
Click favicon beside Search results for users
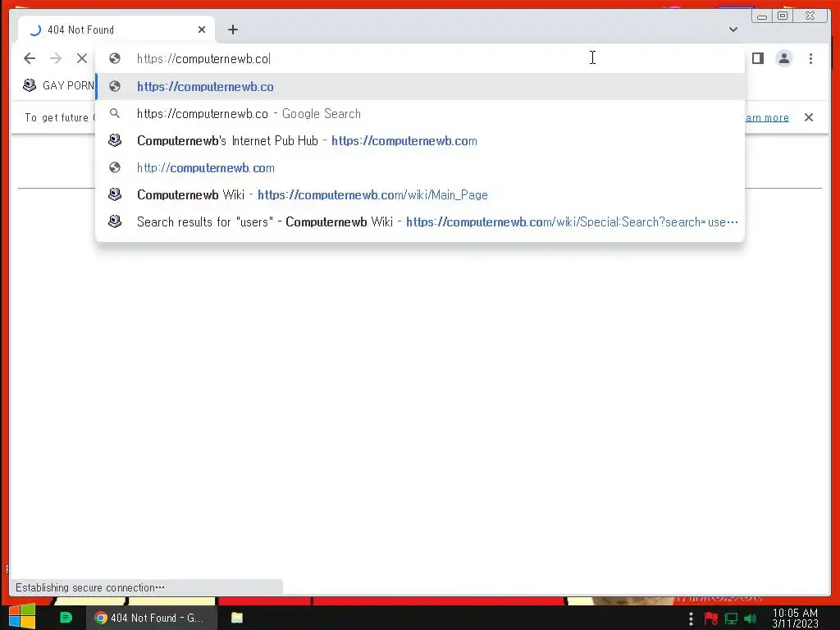pos(115,221)
